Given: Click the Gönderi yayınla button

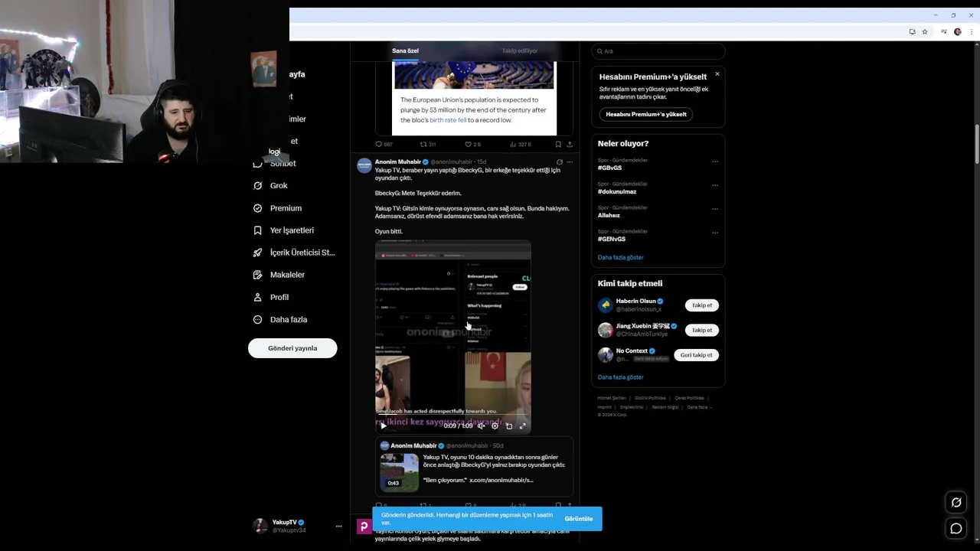Looking at the screenshot, I should tap(292, 348).
